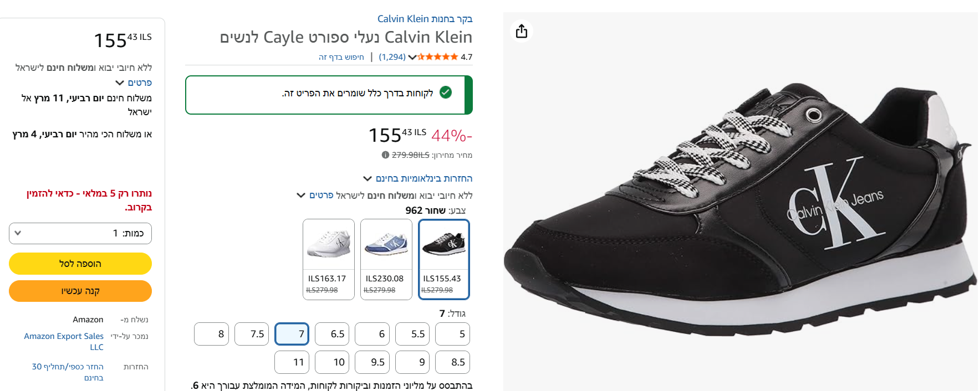Click the orange Buy Now button
This screenshot has width=980, height=391.
[x=80, y=291]
